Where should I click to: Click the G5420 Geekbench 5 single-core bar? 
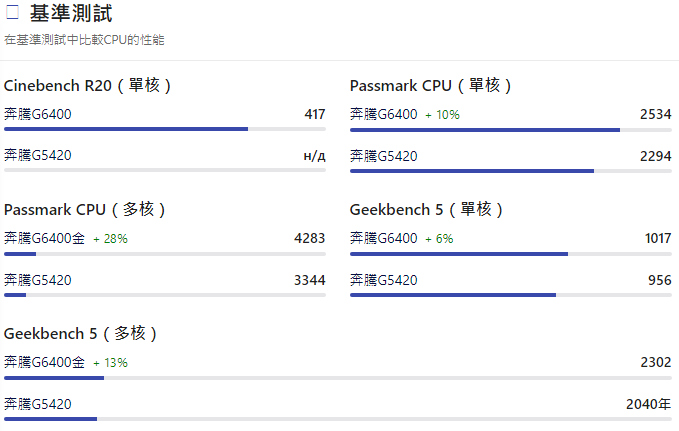click(453, 295)
